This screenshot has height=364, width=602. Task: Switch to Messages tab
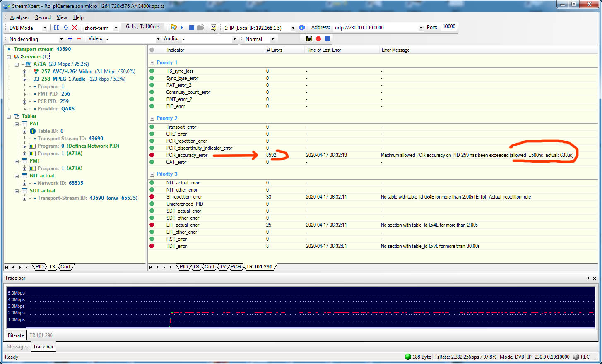click(17, 347)
